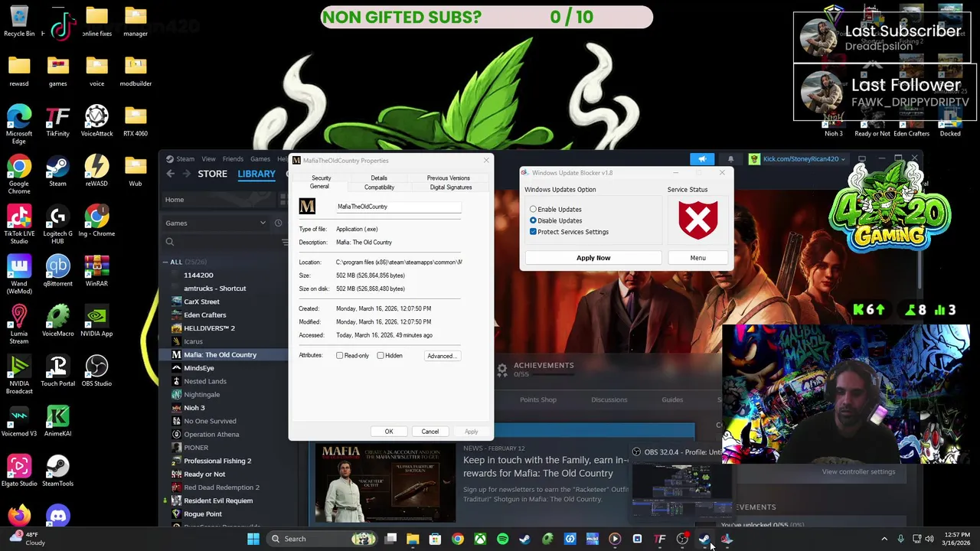The image size is (980, 551).
Task: Open the Guides link on game page
Action: pyautogui.click(x=672, y=399)
